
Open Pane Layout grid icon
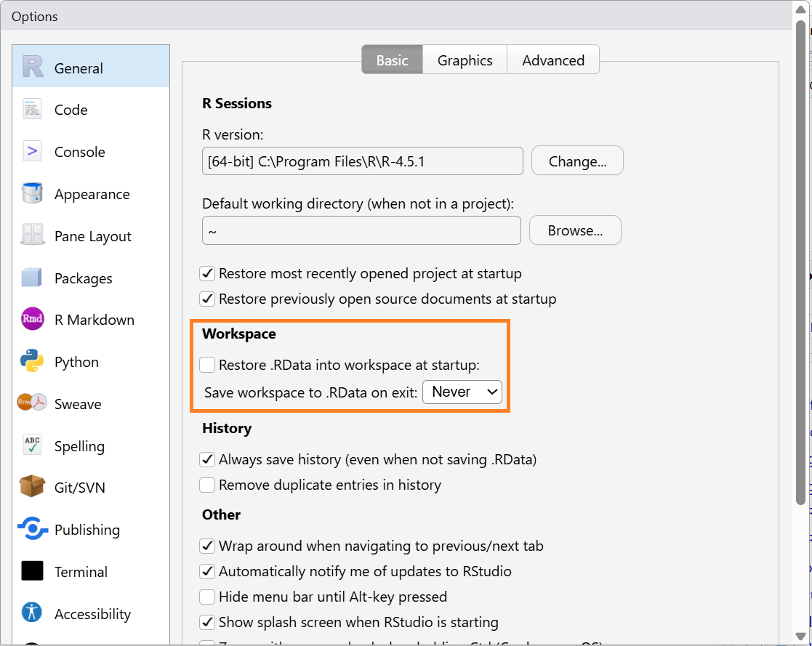click(32, 235)
